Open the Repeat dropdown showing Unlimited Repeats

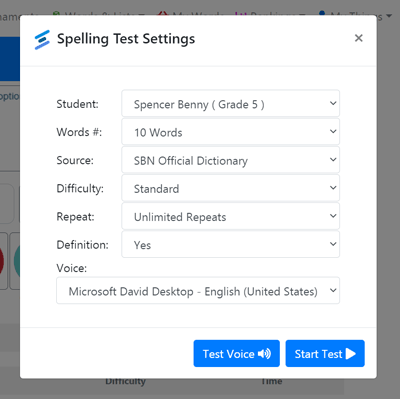click(x=231, y=216)
